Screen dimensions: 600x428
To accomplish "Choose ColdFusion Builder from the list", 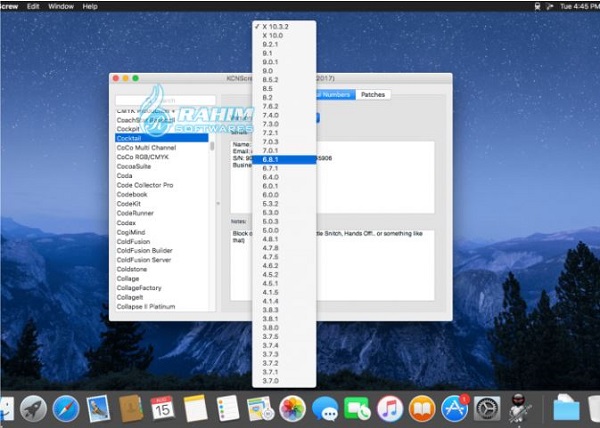I will (160, 250).
